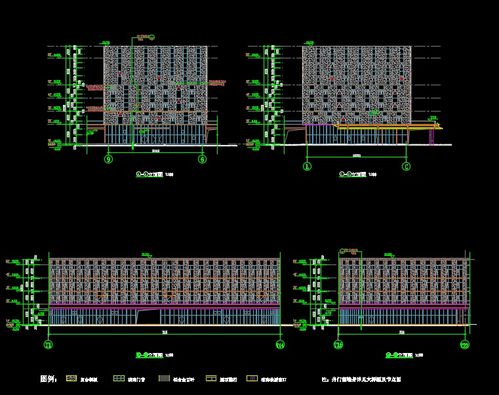This screenshot has width=499, height=395.
Task: Click right axis bubble under bottom-right elevation
Action: click(x=465, y=345)
